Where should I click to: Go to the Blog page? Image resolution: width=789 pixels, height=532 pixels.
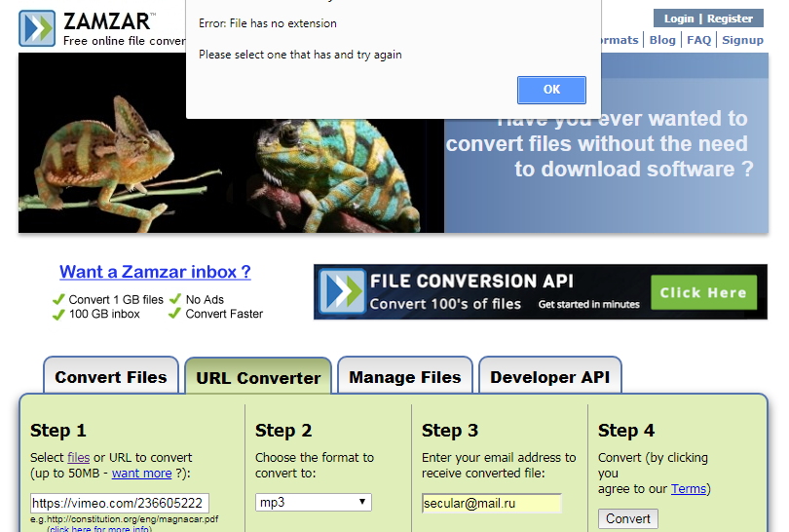(662, 40)
